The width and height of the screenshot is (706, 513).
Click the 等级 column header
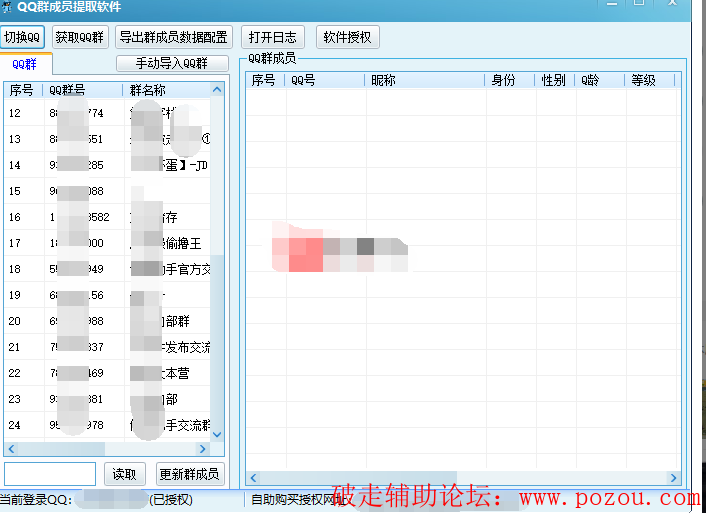coord(650,80)
